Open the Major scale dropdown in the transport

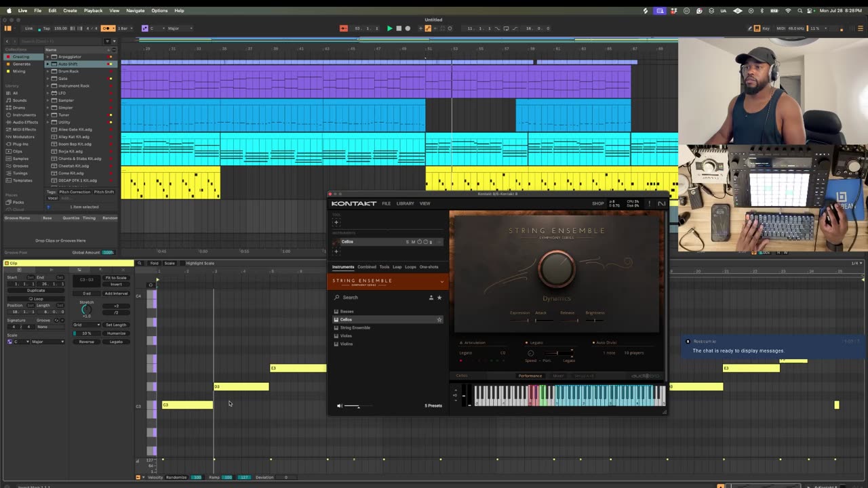(x=179, y=28)
